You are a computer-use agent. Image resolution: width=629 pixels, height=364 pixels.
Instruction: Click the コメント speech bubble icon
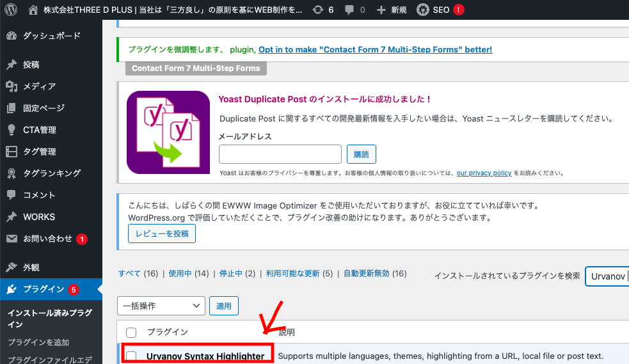(12, 195)
